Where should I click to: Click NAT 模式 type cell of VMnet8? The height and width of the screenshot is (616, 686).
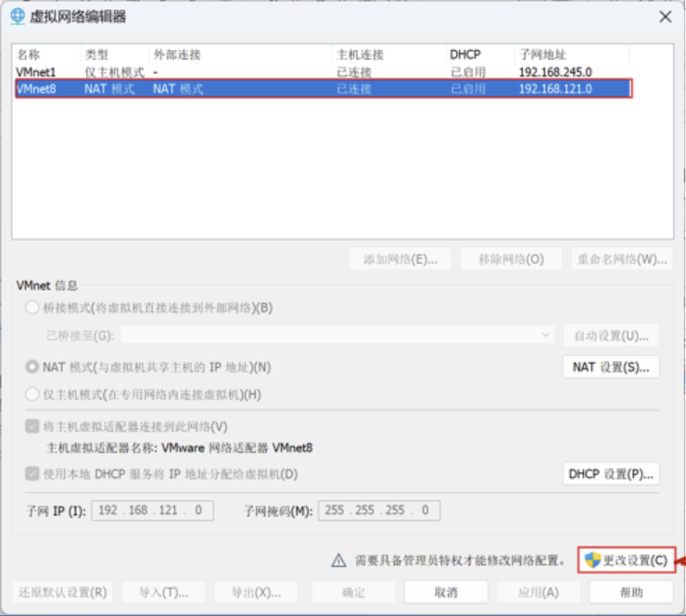[109, 89]
